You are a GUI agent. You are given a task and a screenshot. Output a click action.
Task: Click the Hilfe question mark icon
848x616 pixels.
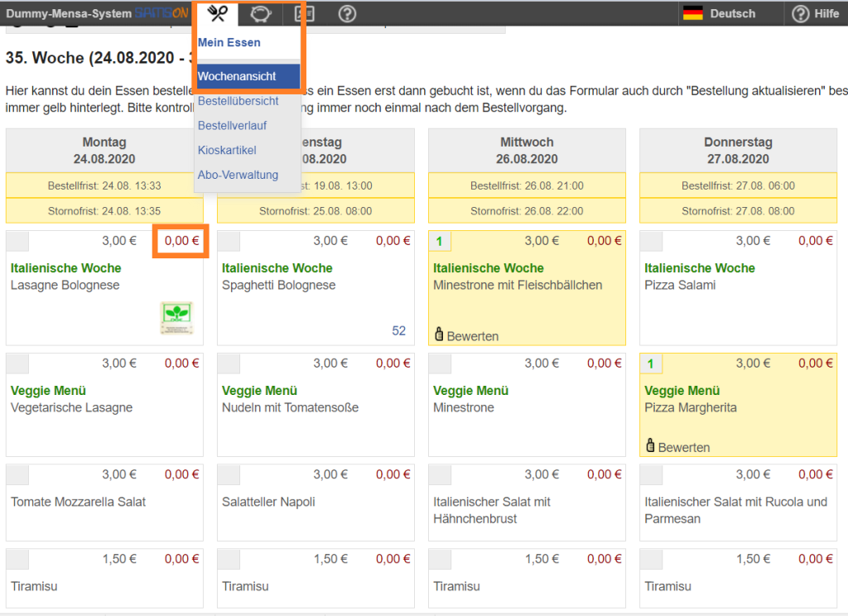point(801,13)
